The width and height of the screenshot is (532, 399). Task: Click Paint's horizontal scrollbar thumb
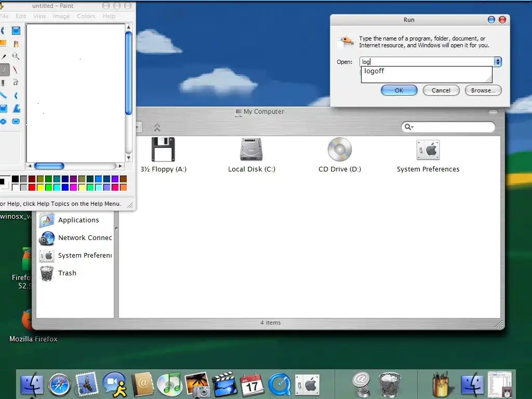49,166
